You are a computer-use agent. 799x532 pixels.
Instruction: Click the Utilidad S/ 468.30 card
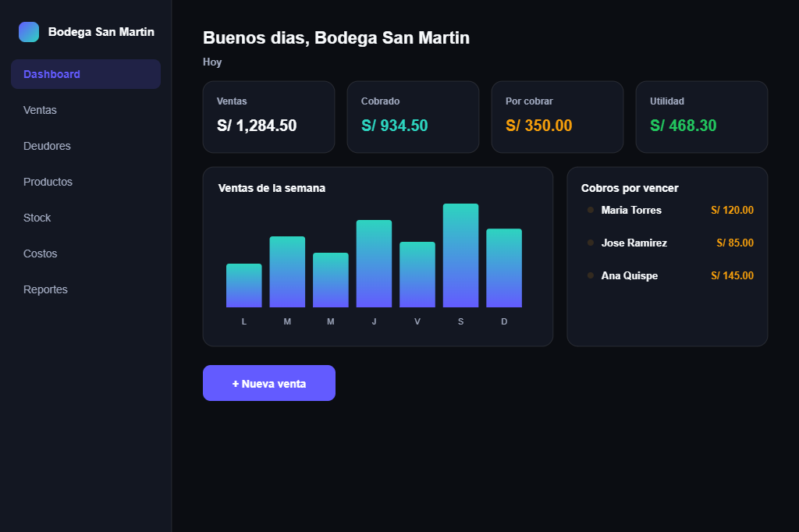pos(701,117)
